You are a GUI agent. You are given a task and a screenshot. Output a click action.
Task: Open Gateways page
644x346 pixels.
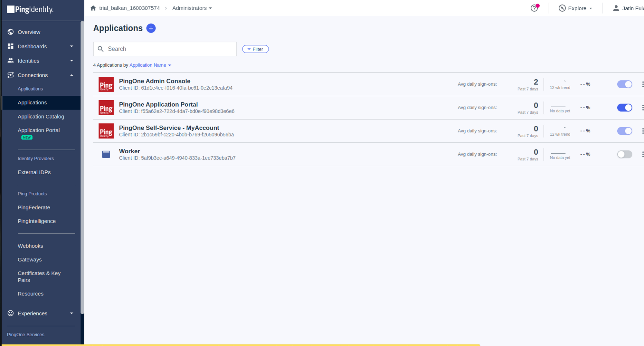coord(30,259)
